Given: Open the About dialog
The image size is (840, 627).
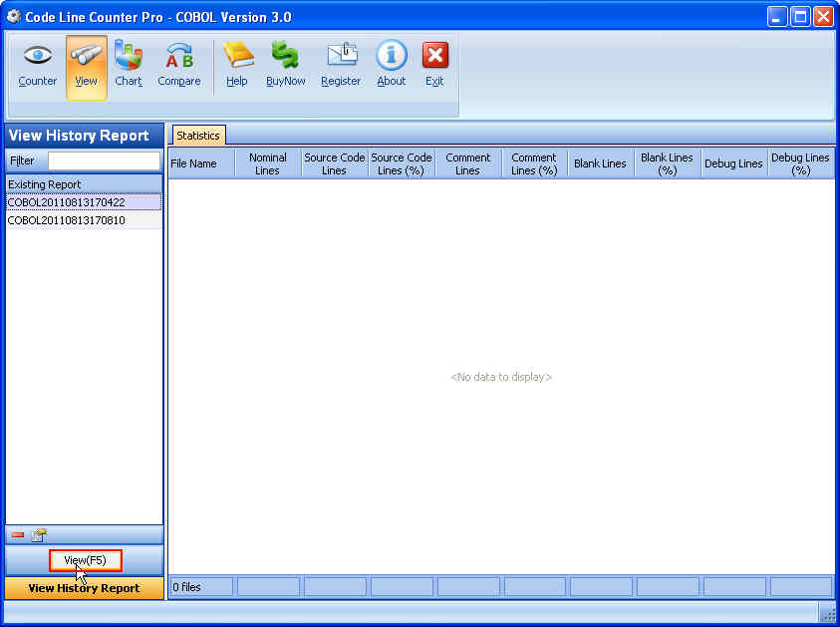Looking at the screenshot, I should coord(390,65).
